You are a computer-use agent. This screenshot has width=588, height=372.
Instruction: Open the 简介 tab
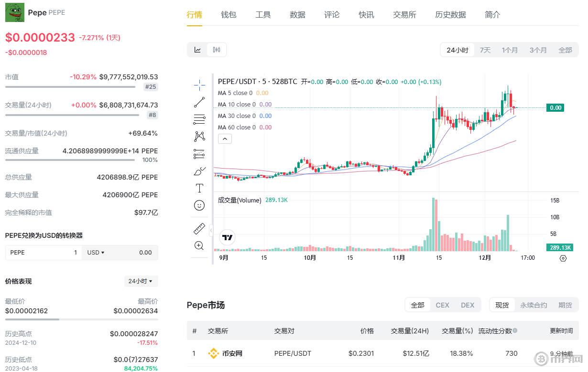492,15
